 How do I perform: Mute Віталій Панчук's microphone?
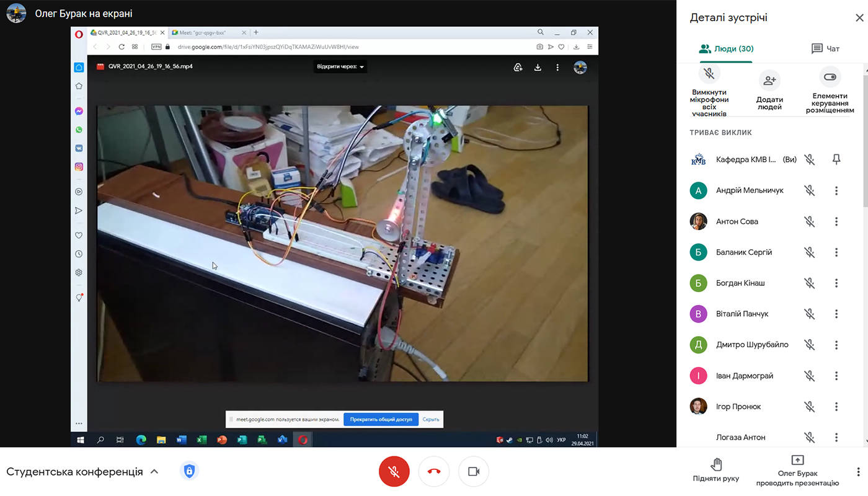(809, 314)
